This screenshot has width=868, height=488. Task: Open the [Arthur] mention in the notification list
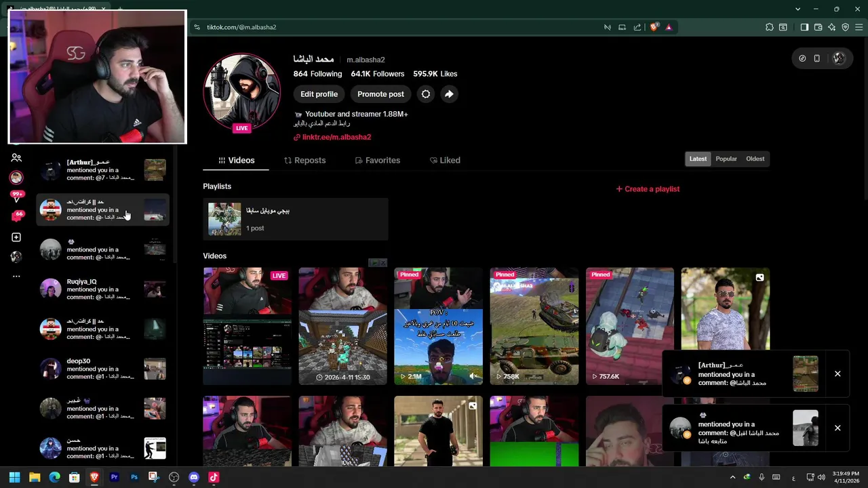(102, 170)
